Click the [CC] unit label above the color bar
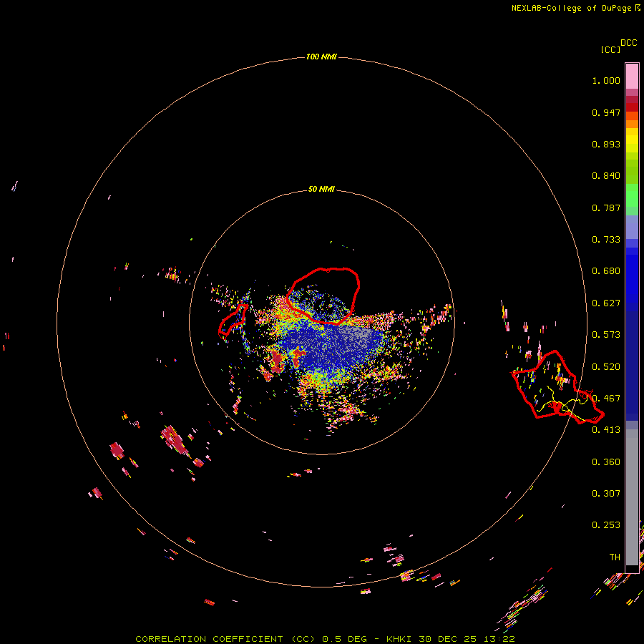Viewport: 644px width, 644px height. (x=610, y=49)
